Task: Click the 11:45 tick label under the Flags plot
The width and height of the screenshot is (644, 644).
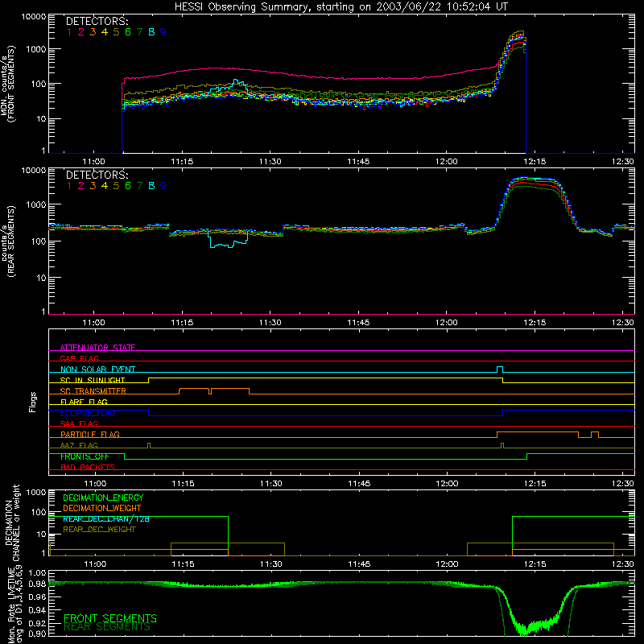Action: 359,484
